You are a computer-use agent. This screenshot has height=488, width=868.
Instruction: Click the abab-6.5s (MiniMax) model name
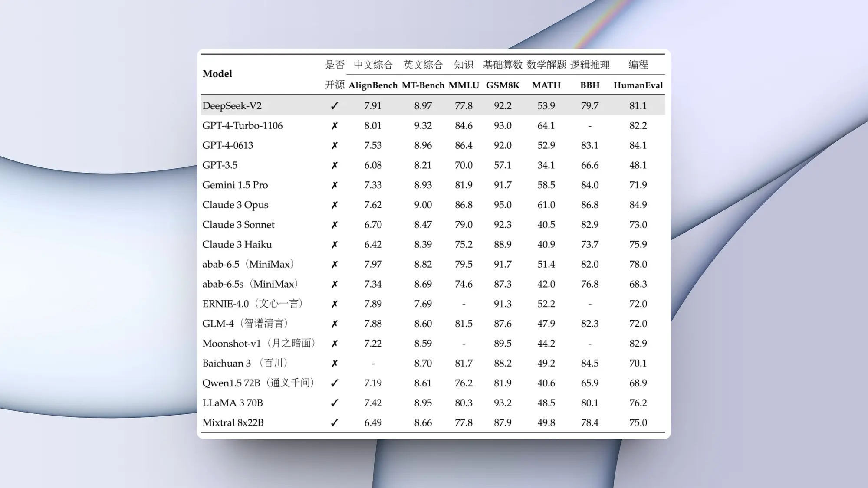tap(251, 284)
